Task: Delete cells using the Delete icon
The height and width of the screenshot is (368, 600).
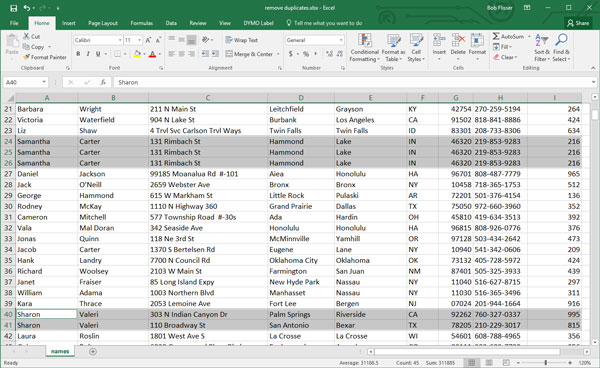Action: coord(458,40)
